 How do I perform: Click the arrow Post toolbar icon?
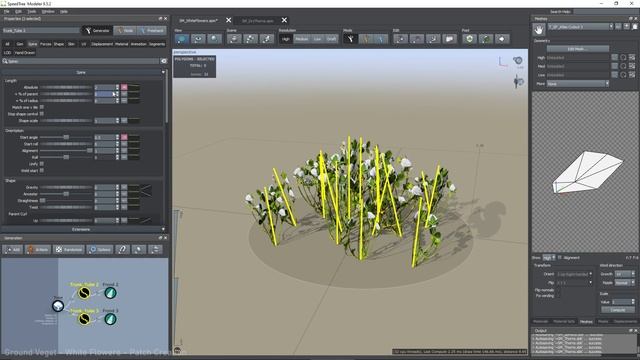point(502,39)
